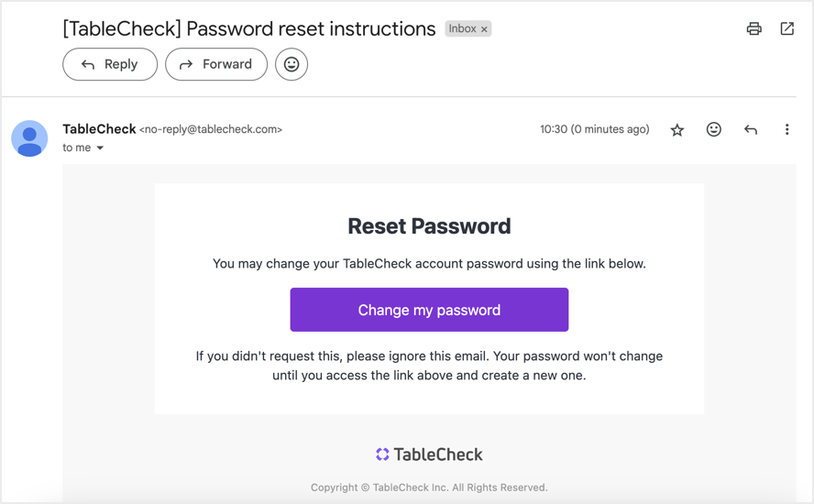Viewport: 814px width, 504px height.
Task: Click the Reset Password heading
Action: pyautogui.click(x=429, y=226)
